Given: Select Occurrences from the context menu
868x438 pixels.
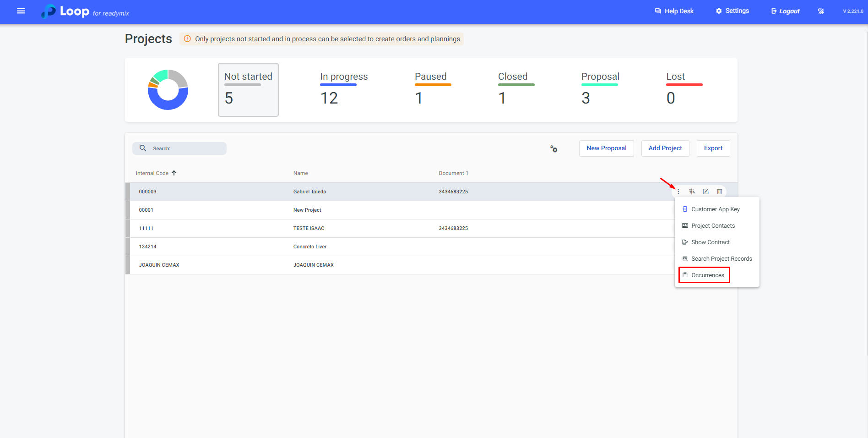Looking at the screenshot, I should pyautogui.click(x=707, y=275).
